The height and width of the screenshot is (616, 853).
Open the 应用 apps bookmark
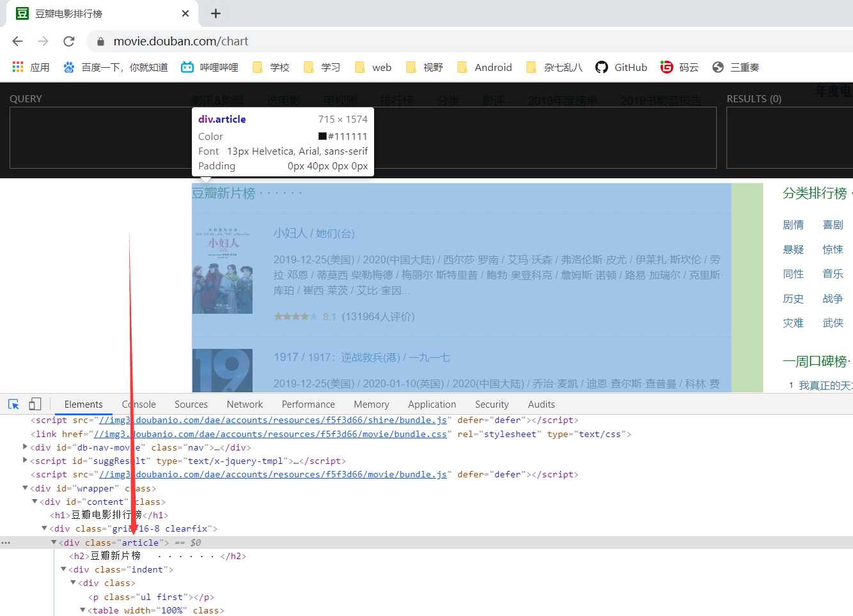(x=31, y=67)
